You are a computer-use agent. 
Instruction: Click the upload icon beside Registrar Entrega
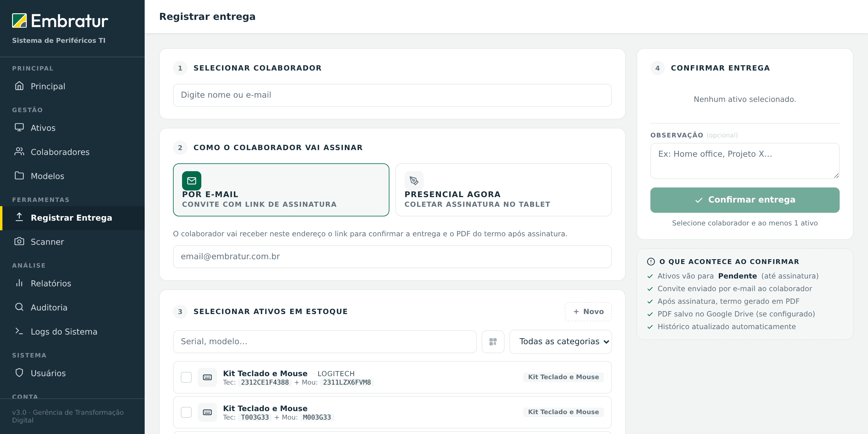(19, 217)
